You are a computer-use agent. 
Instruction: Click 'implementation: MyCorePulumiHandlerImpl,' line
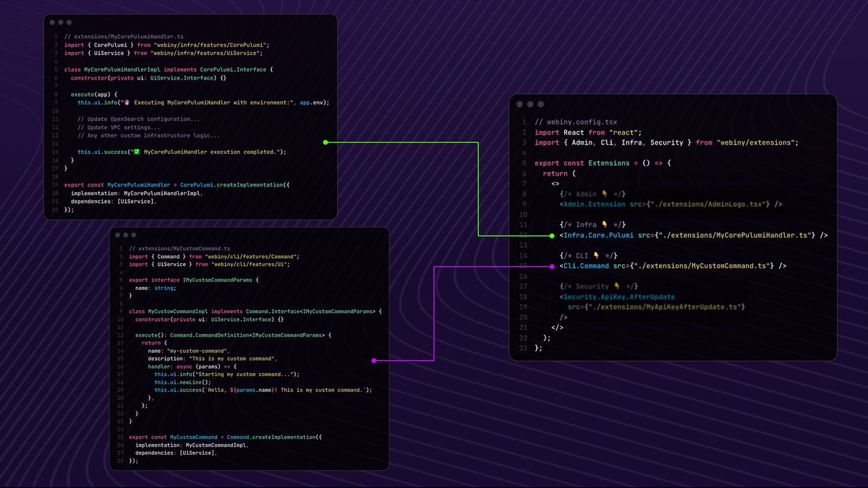point(137,193)
